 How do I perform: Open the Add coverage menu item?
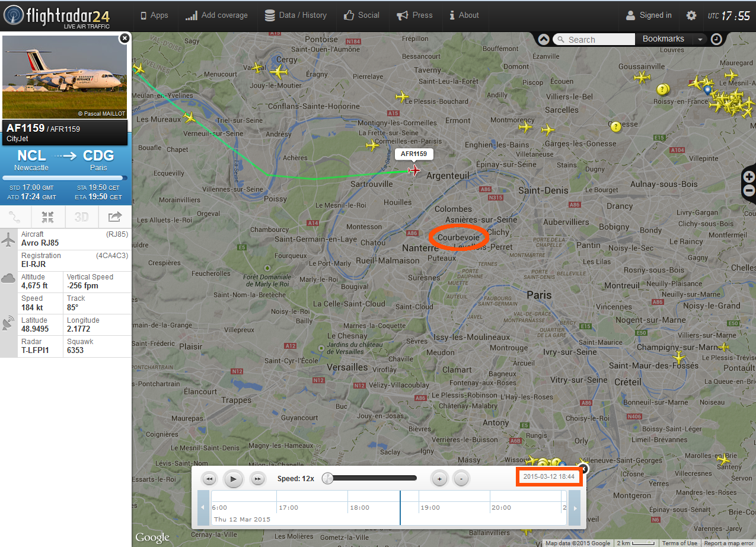tap(216, 15)
